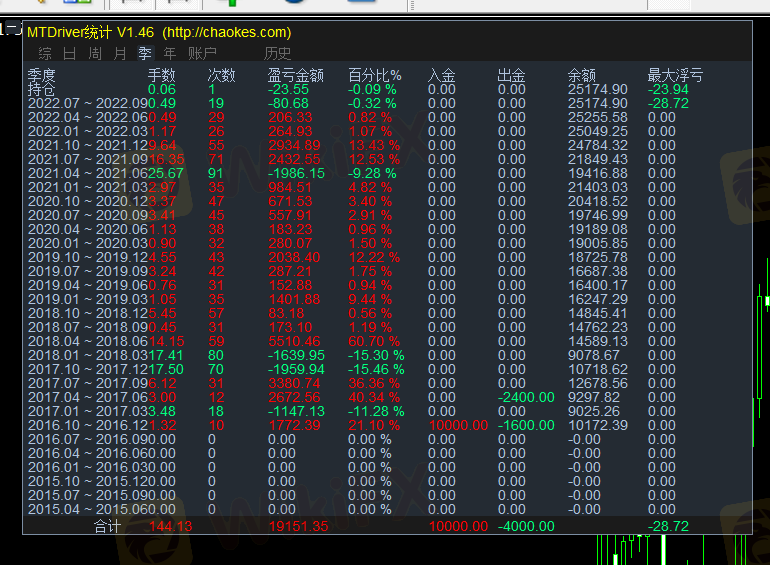Click the -2400.00 withdrawal value
Image resolution: width=770 pixels, height=565 pixels.
point(525,397)
